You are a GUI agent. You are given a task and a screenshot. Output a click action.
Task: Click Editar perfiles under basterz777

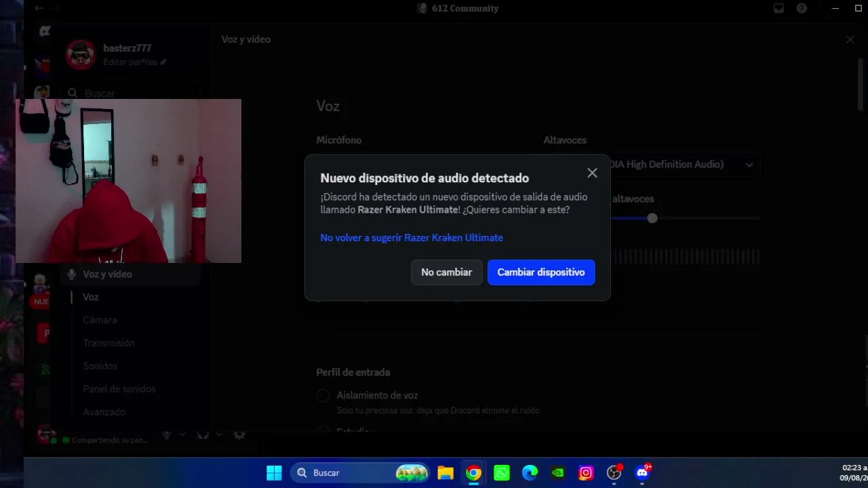click(x=134, y=62)
